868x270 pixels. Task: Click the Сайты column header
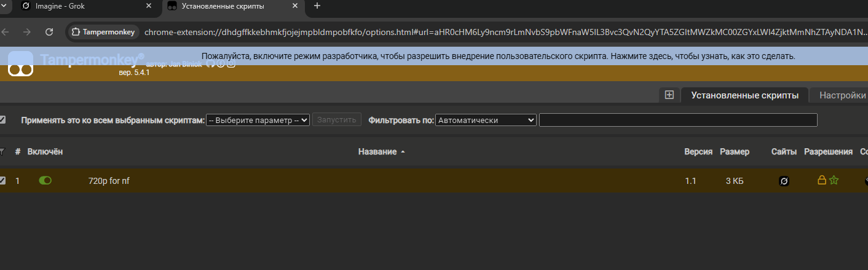click(784, 152)
